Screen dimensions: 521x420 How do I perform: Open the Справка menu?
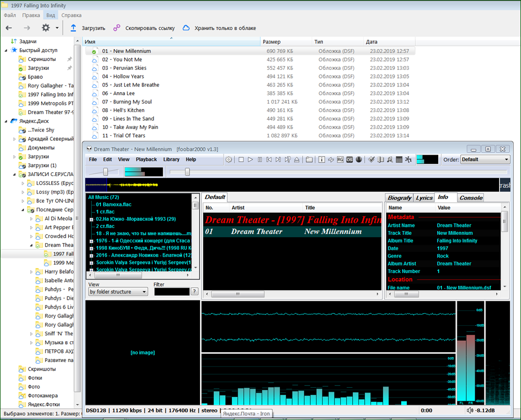pos(71,15)
